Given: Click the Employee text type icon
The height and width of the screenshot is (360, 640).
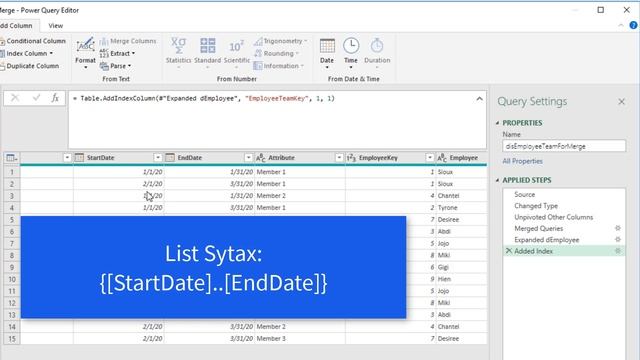Looking at the screenshot, I should [442, 158].
